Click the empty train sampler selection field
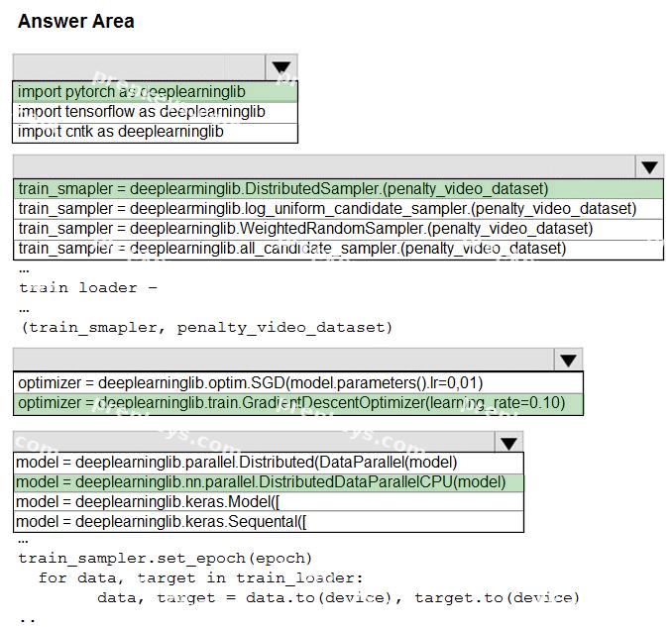Screen dimensions: 672x627 coord(324,167)
